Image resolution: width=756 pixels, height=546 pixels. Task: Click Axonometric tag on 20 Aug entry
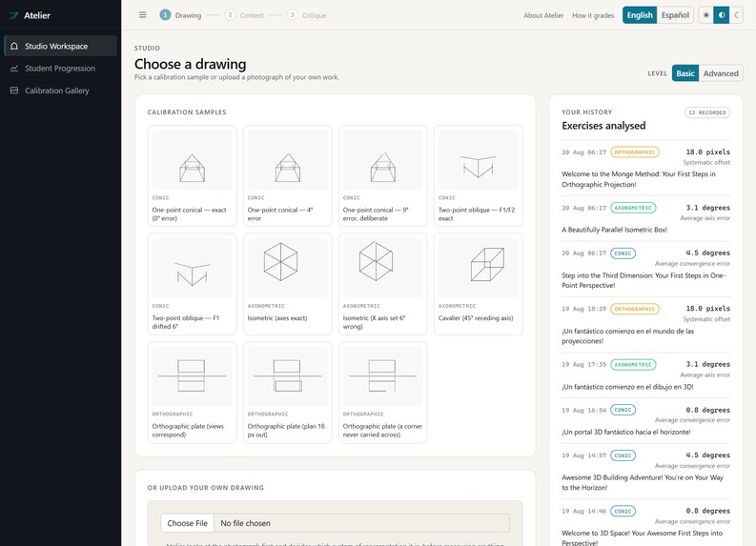[633, 208]
